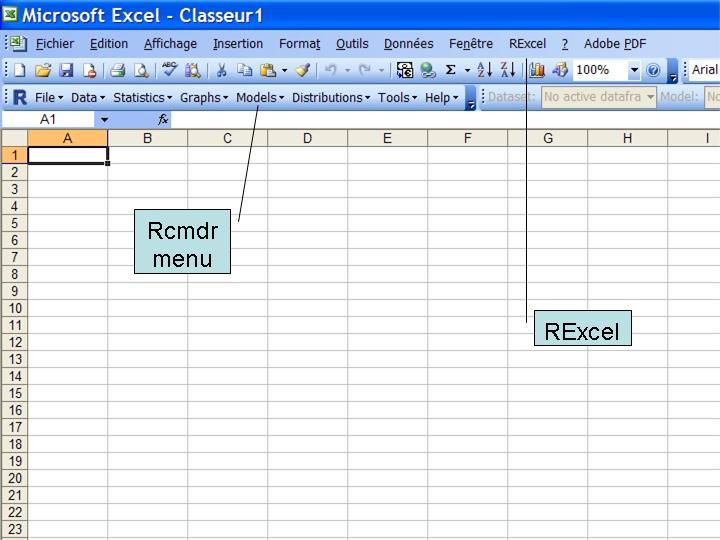The height and width of the screenshot is (540, 720).
Task: Click the fx insert function icon
Action: coord(163,120)
